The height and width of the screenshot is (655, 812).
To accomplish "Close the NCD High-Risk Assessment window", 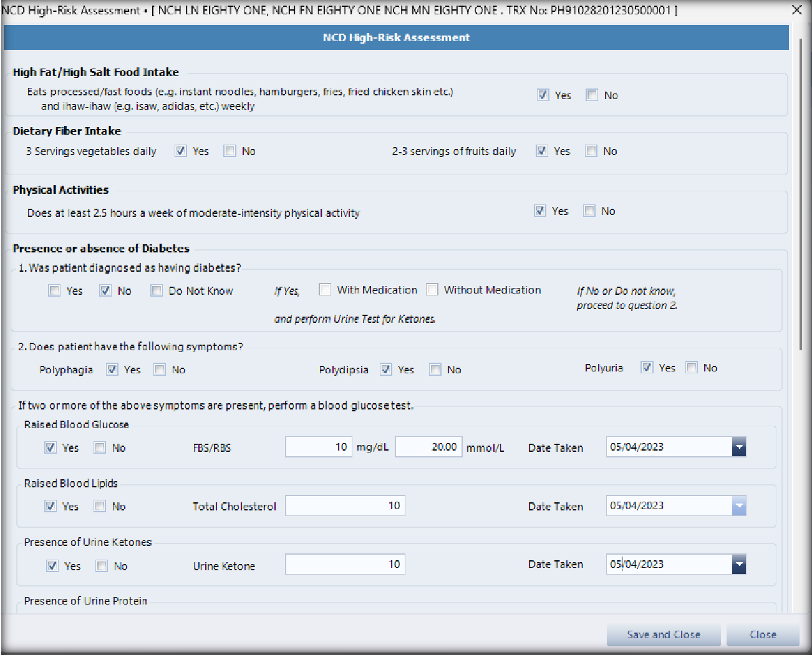I will (796, 10).
